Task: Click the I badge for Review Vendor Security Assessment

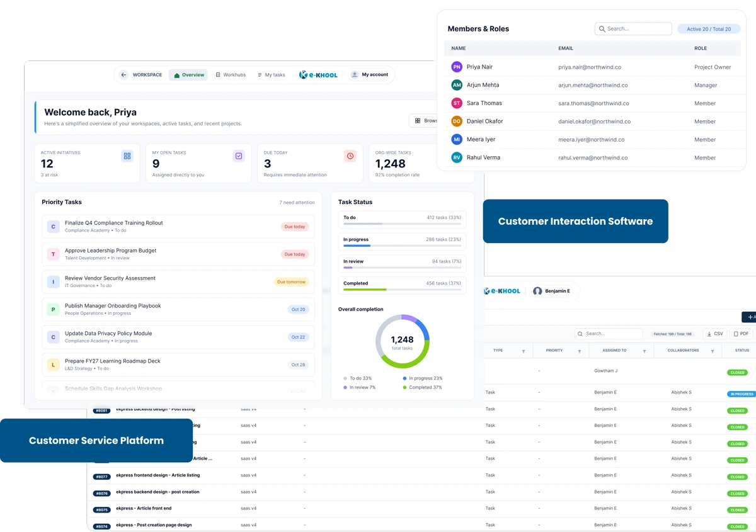Action: (54, 282)
